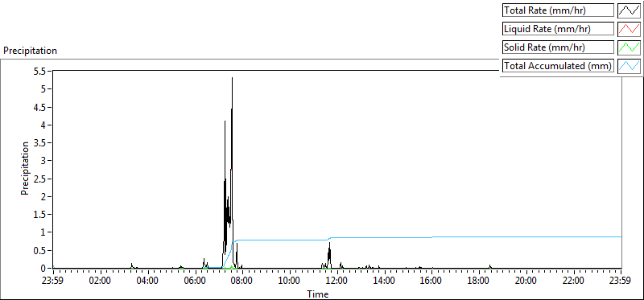Select the Total Rate (mm/hr) legend label
Image resolution: width=644 pixels, height=300 pixels.
[x=558, y=10]
